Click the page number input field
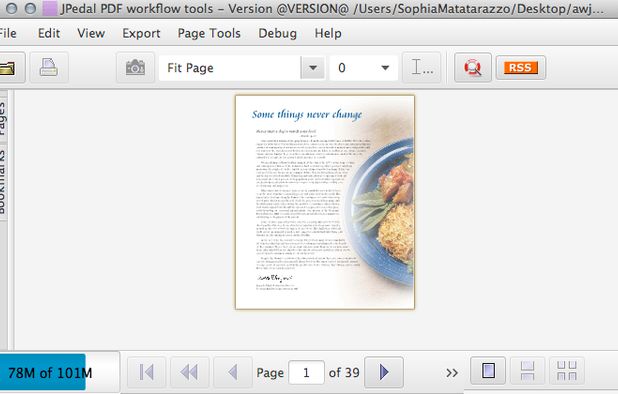 [306, 372]
